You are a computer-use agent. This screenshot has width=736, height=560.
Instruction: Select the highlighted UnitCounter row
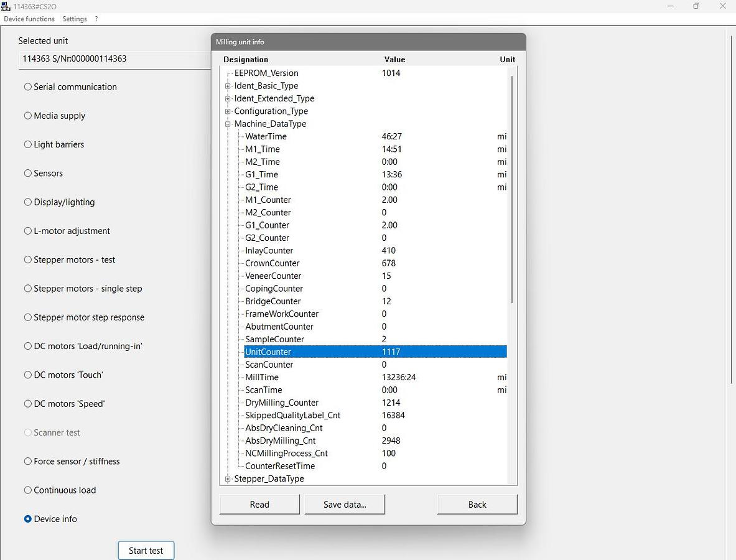(x=376, y=352)
